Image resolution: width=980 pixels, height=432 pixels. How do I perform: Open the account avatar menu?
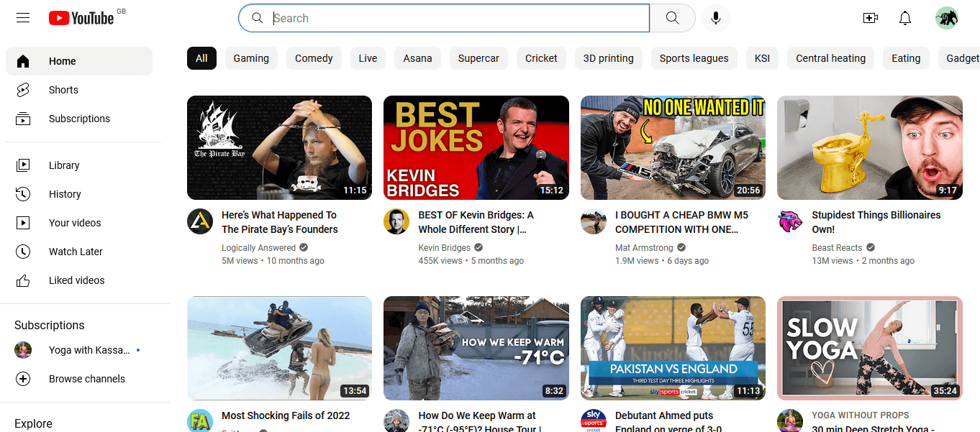[946, 18]
